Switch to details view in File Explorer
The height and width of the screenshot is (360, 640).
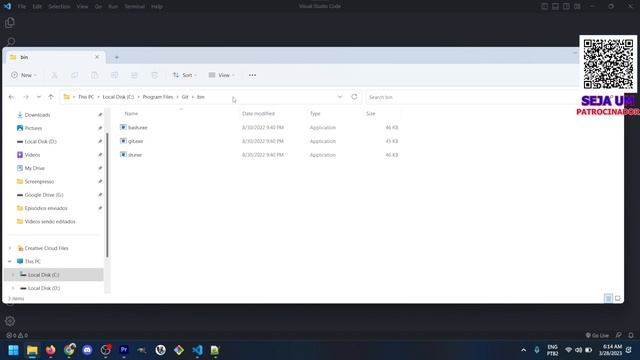(608, 298)
